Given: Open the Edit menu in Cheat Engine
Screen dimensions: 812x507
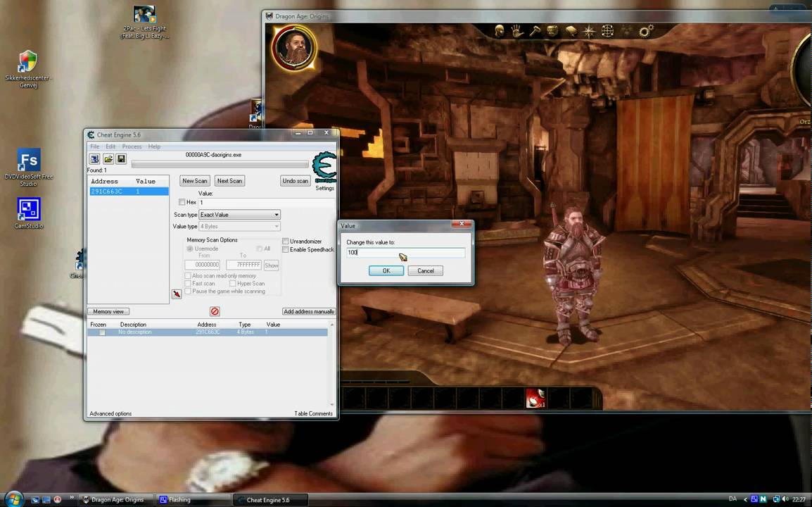Looking at the screenshot, I should [x=110, y=146].
